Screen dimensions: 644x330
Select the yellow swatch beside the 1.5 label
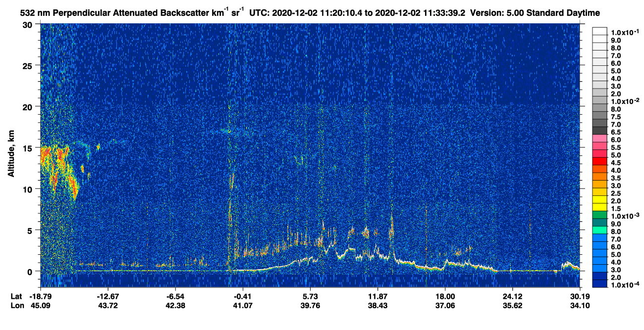tap(600, 207)
